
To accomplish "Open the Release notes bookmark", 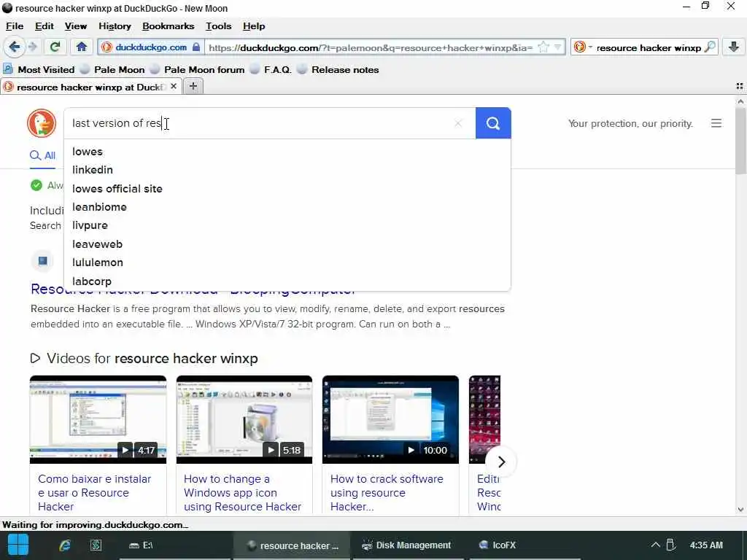I will [338, 69].
